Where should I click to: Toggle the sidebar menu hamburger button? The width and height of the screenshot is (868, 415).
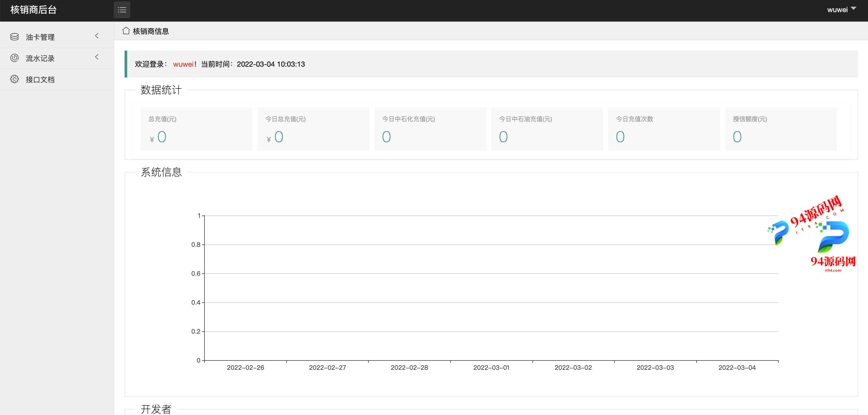pos(122,10)
